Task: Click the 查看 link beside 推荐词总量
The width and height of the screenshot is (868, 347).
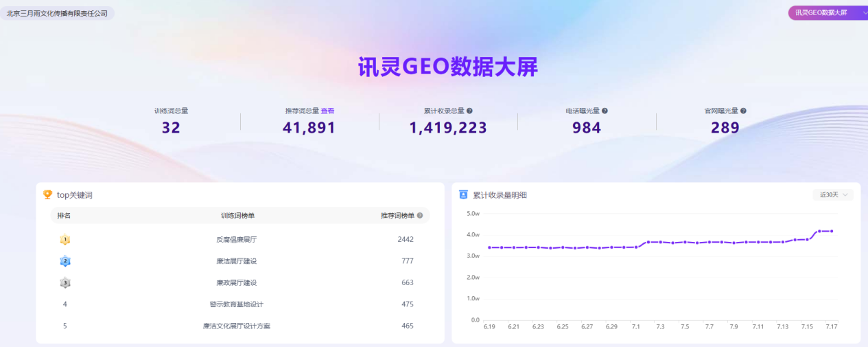Action: [327, 111]
